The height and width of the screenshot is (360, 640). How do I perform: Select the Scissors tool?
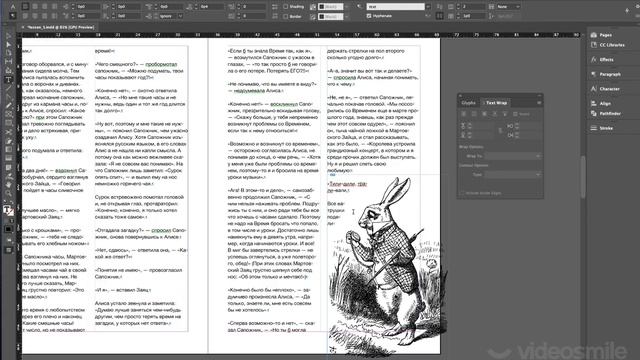tap(8, 132)
